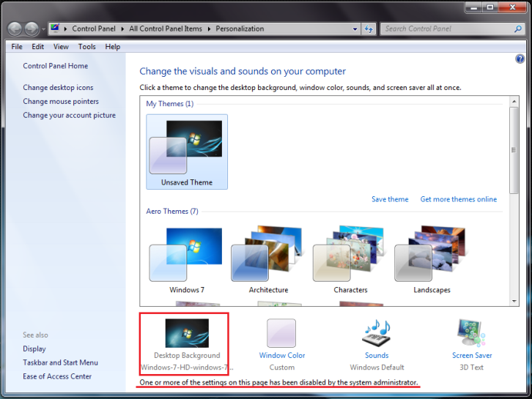Open Change mouse pointers link

click(x=61, y=101)
